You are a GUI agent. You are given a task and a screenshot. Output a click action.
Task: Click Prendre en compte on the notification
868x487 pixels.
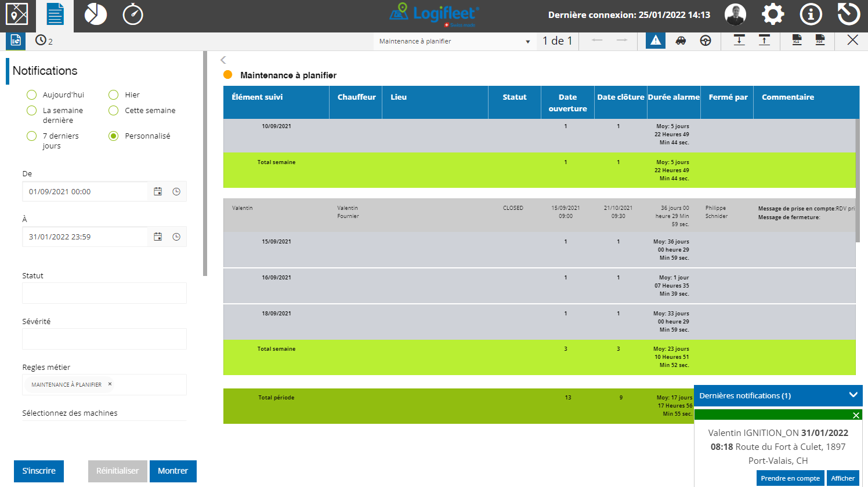point(790,478)
